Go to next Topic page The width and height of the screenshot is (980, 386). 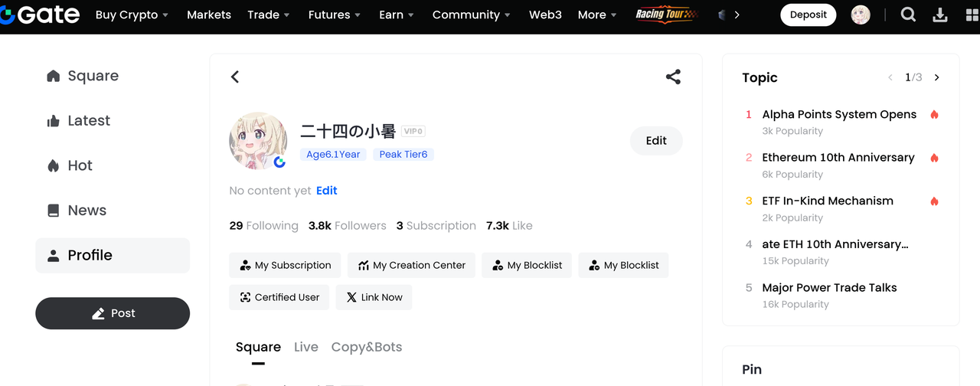(936, 77)
